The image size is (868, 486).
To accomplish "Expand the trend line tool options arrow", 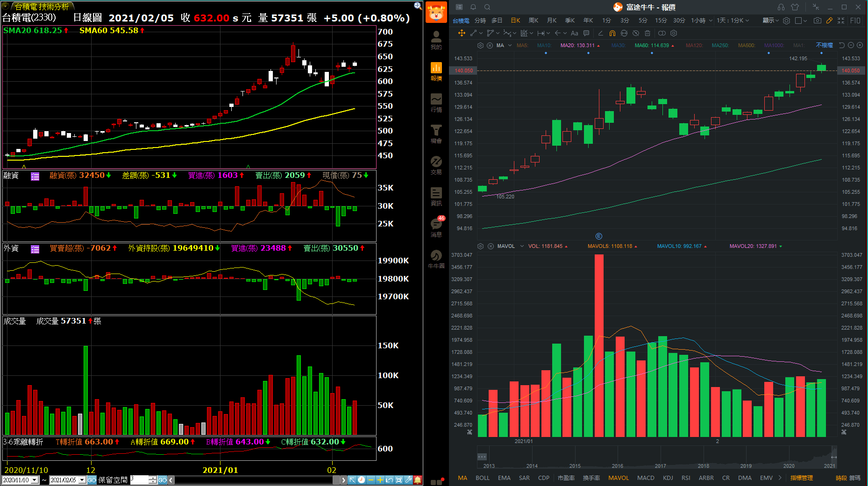I will tap(480, 33).
